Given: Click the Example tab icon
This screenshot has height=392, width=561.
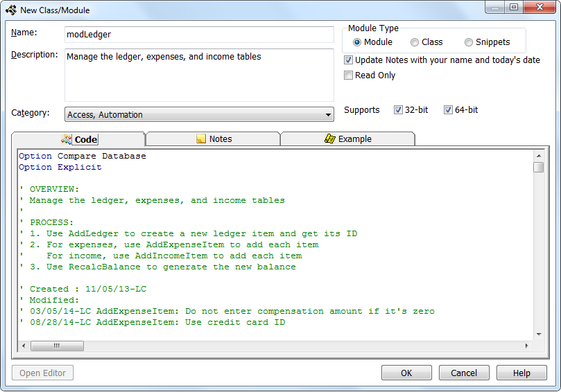Looking at the screenshot, I should pyautogui.click(x=329, y=139).
